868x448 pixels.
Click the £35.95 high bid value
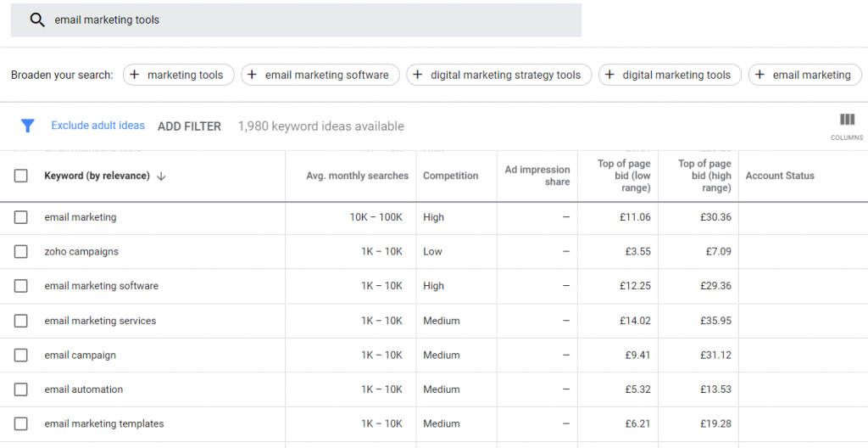(x=715, y=321)
